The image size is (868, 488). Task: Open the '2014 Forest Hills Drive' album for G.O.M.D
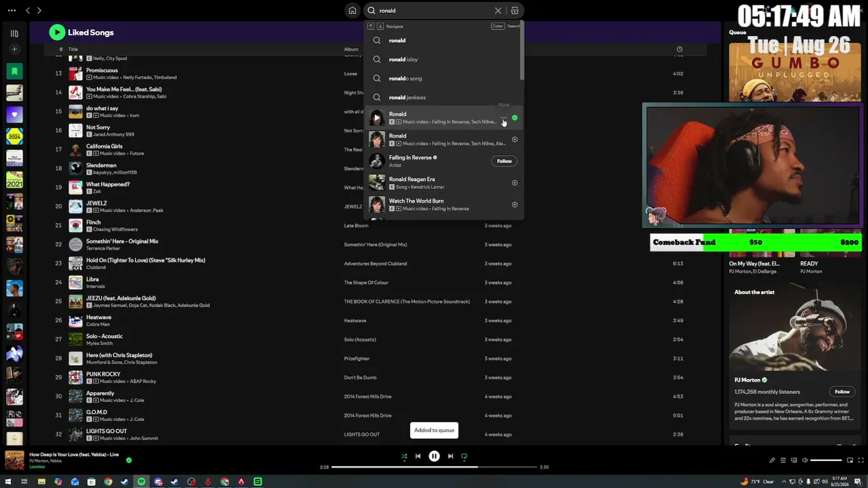pyautogui.click(x=368, y=415)
